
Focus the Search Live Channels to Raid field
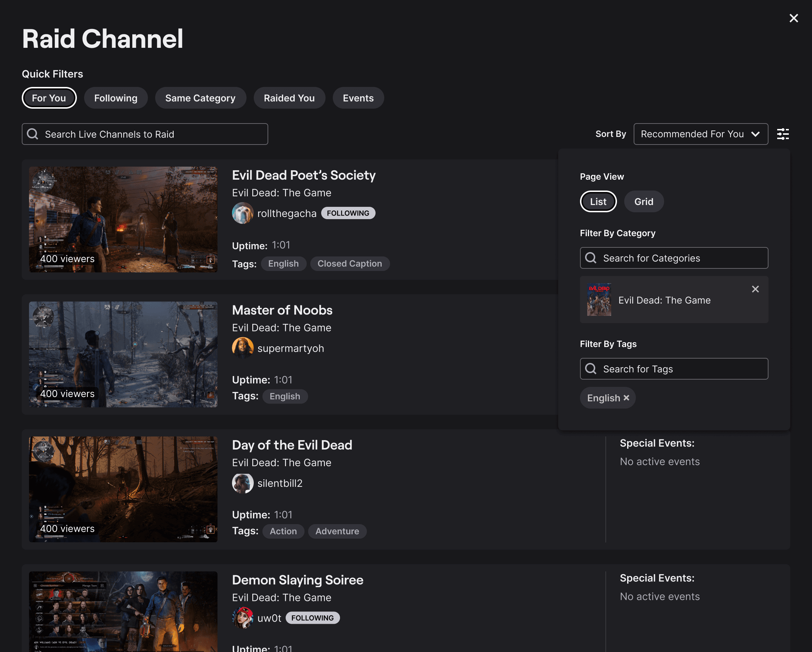click(x=145, y=134)
